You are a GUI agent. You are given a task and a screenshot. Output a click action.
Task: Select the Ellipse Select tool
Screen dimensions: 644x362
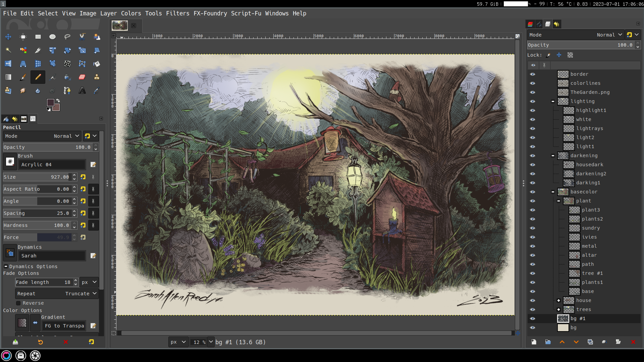52,37
